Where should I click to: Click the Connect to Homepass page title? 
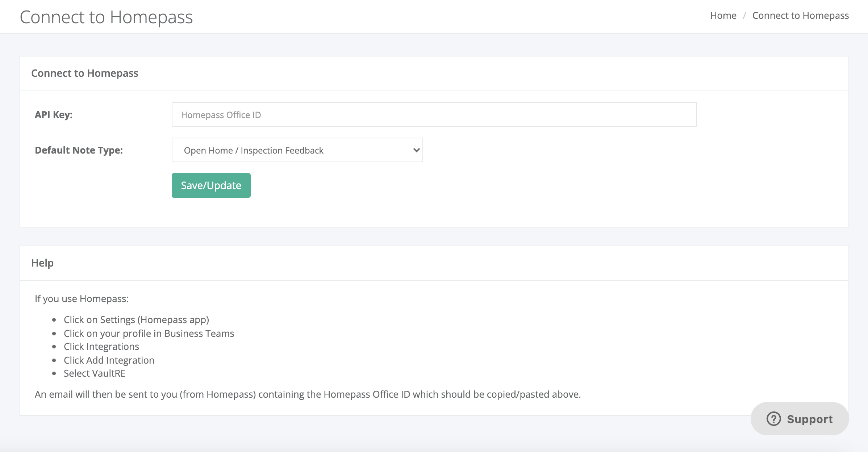coord(106,17)
